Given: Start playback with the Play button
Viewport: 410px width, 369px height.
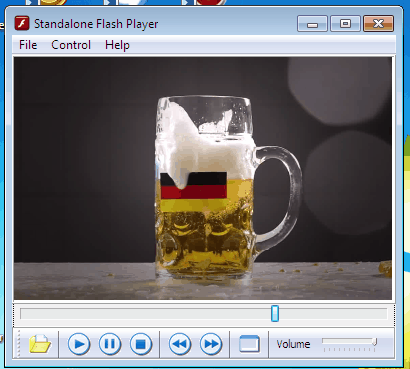Looking at the screenshot, I should click(x=79, y=344).
